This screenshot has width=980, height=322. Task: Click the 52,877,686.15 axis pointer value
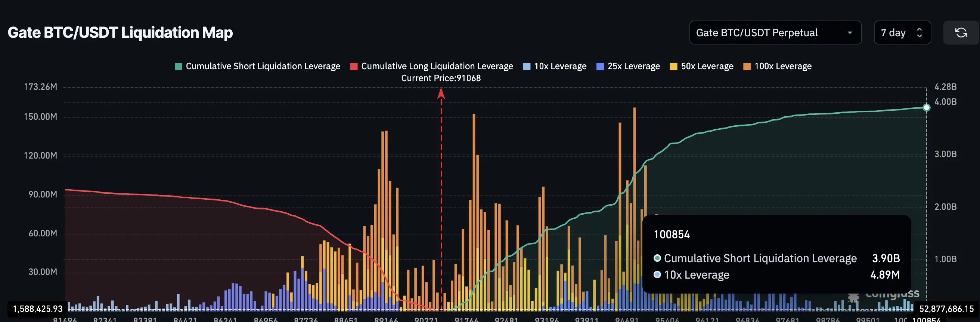tap(946, 309)
